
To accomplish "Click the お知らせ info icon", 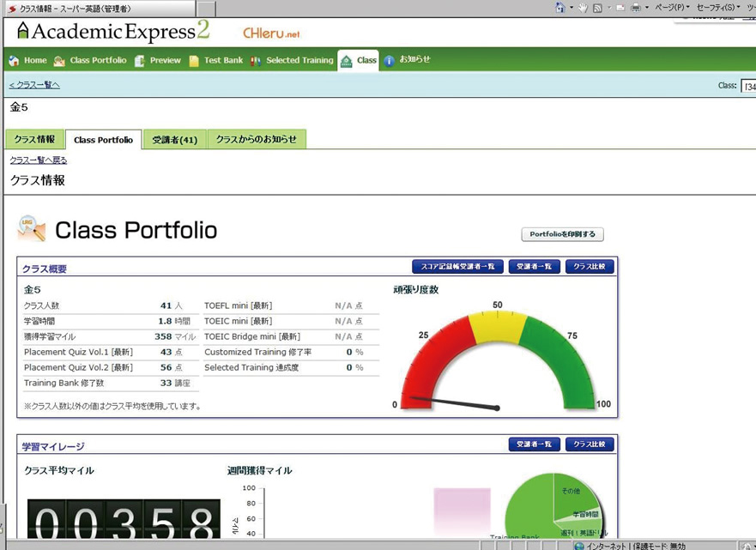I will coord(389,61).
